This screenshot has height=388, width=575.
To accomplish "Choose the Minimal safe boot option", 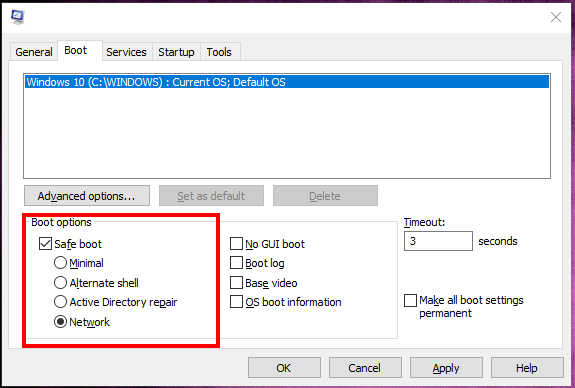I will pyautogui.click(x=60, y=263).
